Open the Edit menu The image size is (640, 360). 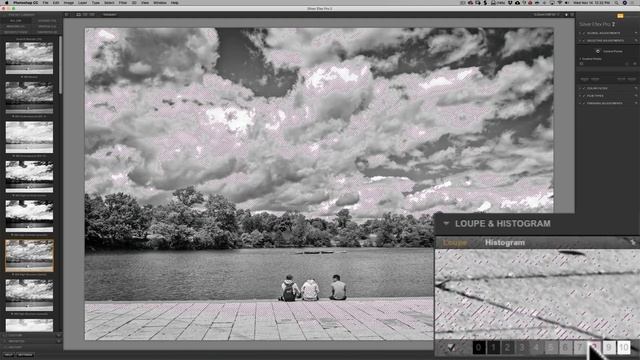tap(56, 2)
